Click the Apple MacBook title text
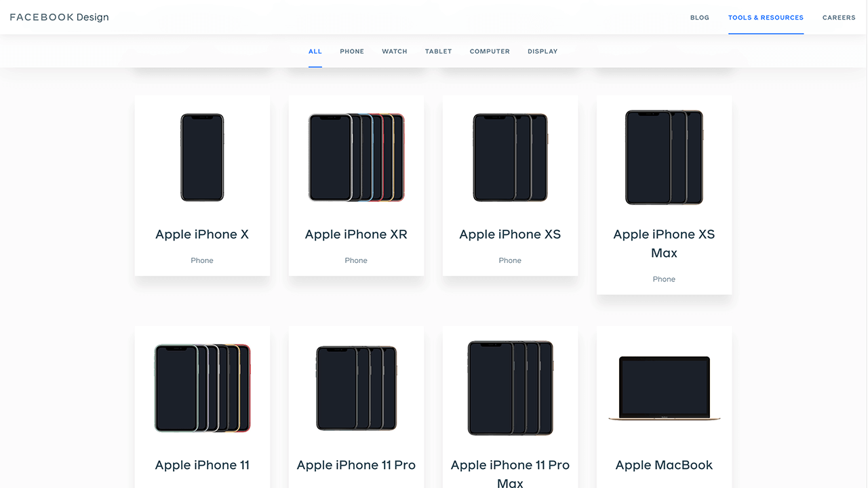Viewport: 868px width, 488px height. 664,465
